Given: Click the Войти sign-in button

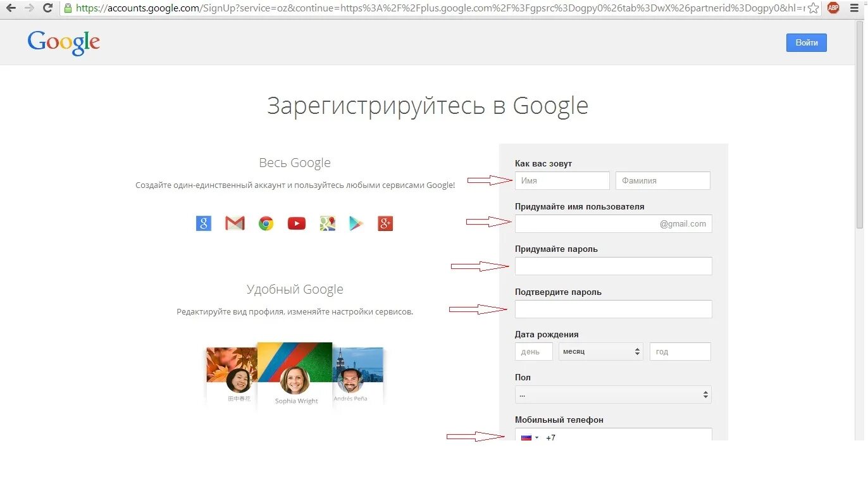Looking at the screenshot, I should click(806, 42).
